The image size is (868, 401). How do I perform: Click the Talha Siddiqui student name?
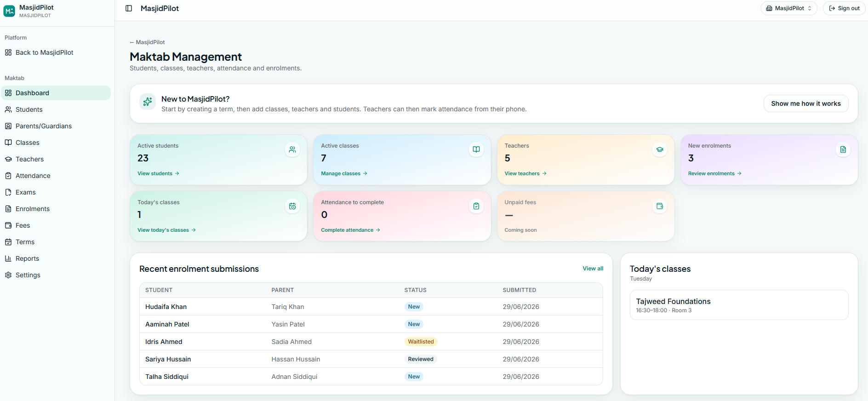167,377
